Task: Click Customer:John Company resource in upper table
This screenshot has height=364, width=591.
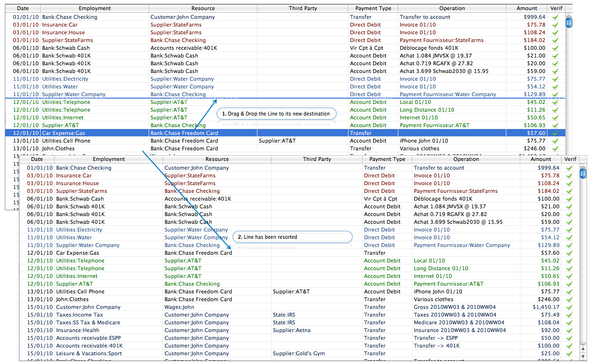Action: (182, 17)
